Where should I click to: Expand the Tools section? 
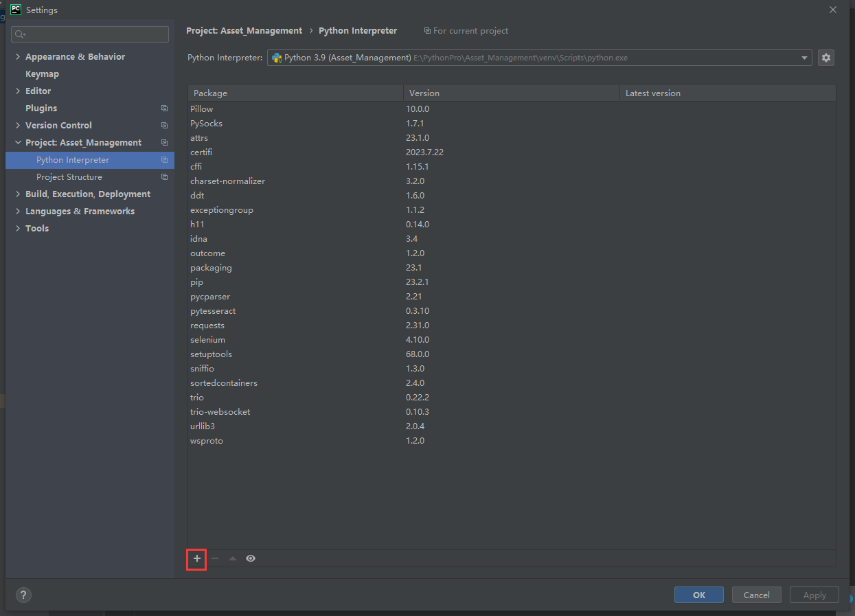coord(18,229)
